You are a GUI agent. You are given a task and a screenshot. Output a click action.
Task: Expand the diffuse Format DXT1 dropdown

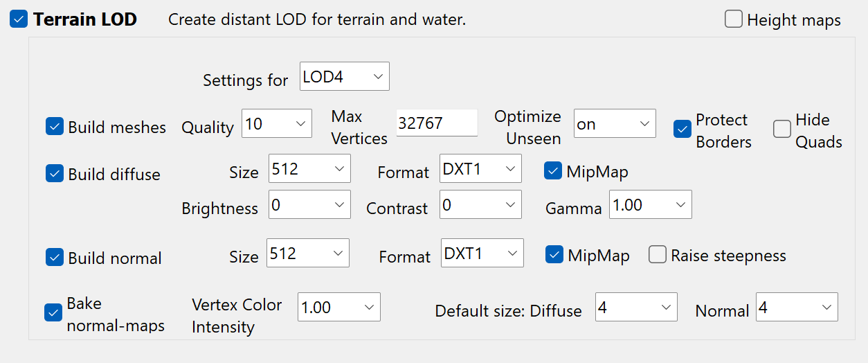coord(480,169)
